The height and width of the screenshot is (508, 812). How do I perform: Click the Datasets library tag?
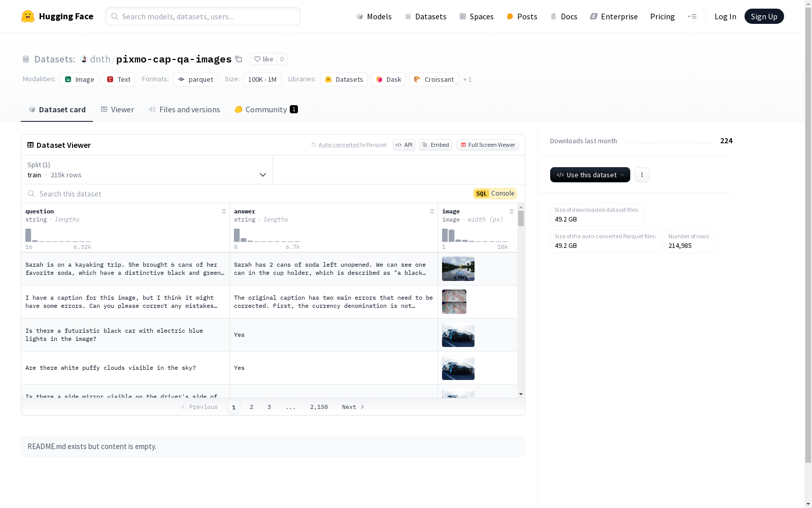pyautogui.click(x=344, y=79)
